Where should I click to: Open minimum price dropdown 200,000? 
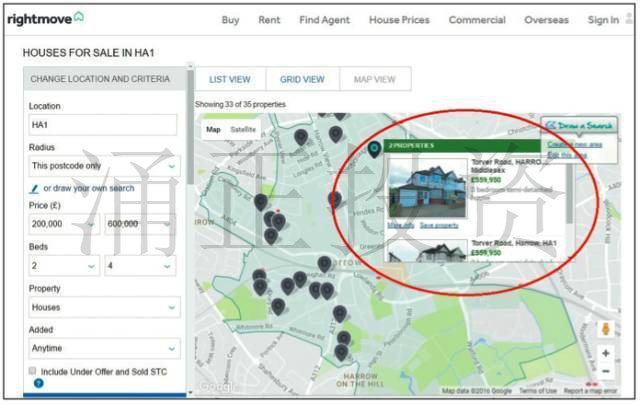(x=64, y=224)
